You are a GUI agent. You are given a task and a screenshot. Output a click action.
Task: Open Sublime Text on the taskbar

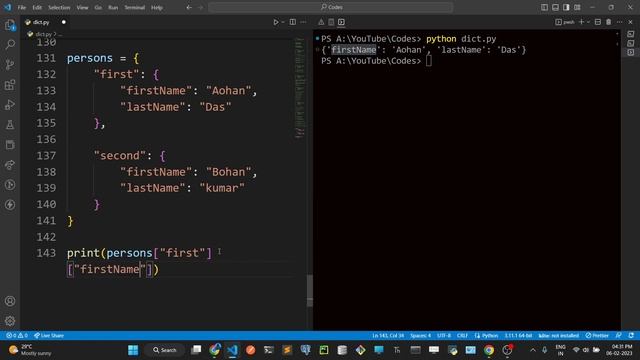click(x=287, y=350)
